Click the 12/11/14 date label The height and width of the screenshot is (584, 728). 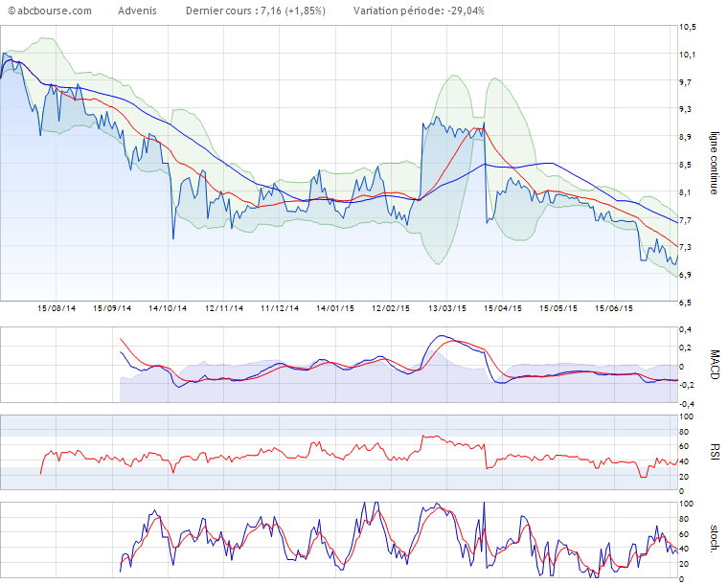coord(224,308)
